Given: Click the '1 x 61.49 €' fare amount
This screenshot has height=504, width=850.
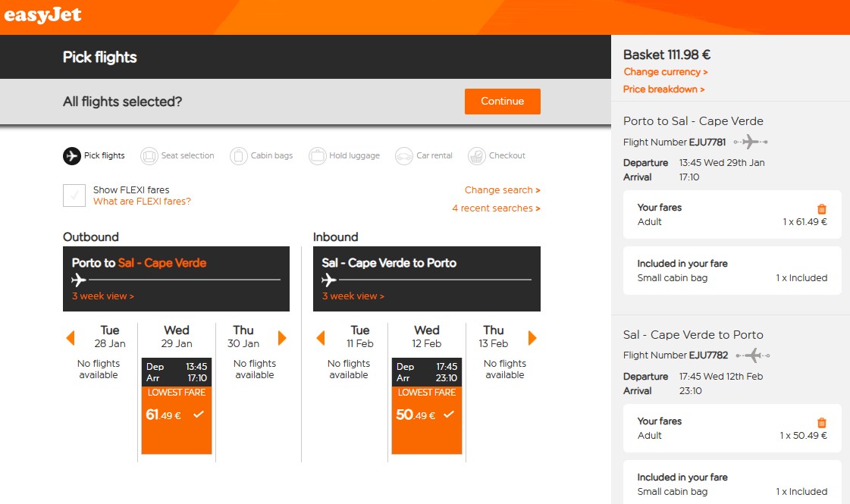Looking at the screenshot, I should click(x=805, y=221).
